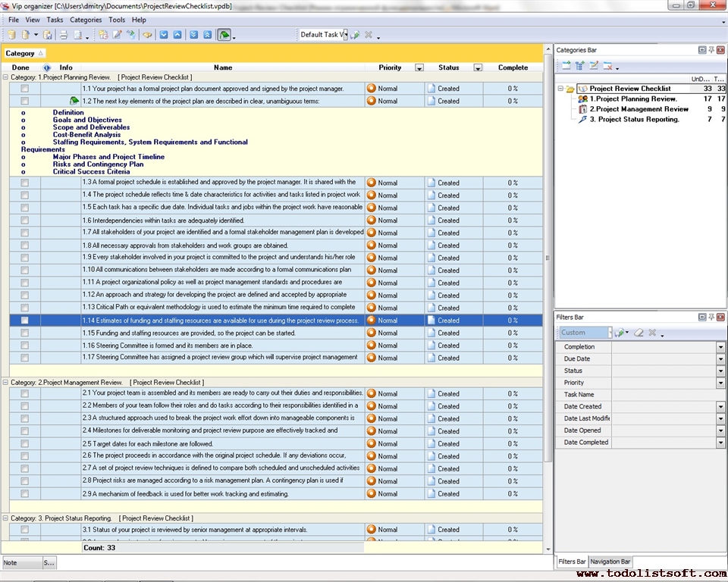The image size is (728, 582).
Task: Switch to the Navigation Bar tab
Action: pyautogui.click(x=610, y=562)
